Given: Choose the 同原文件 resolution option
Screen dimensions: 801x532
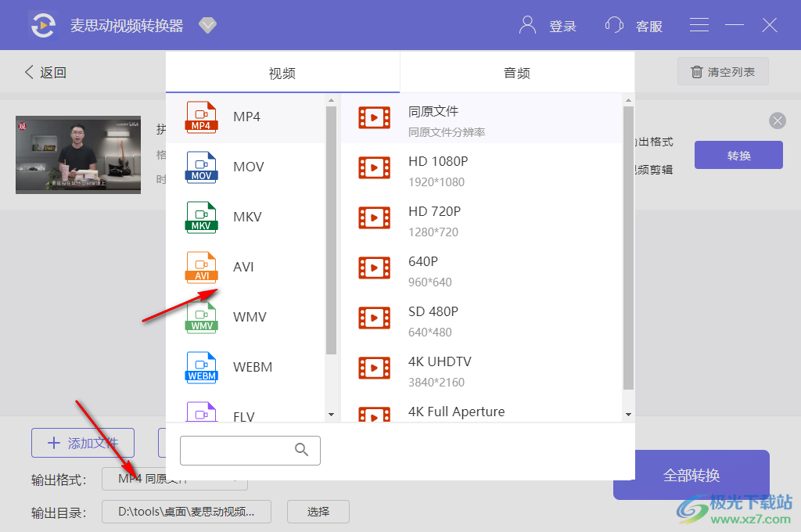Looking at the screenshot, I should click(x=482, y=118).
